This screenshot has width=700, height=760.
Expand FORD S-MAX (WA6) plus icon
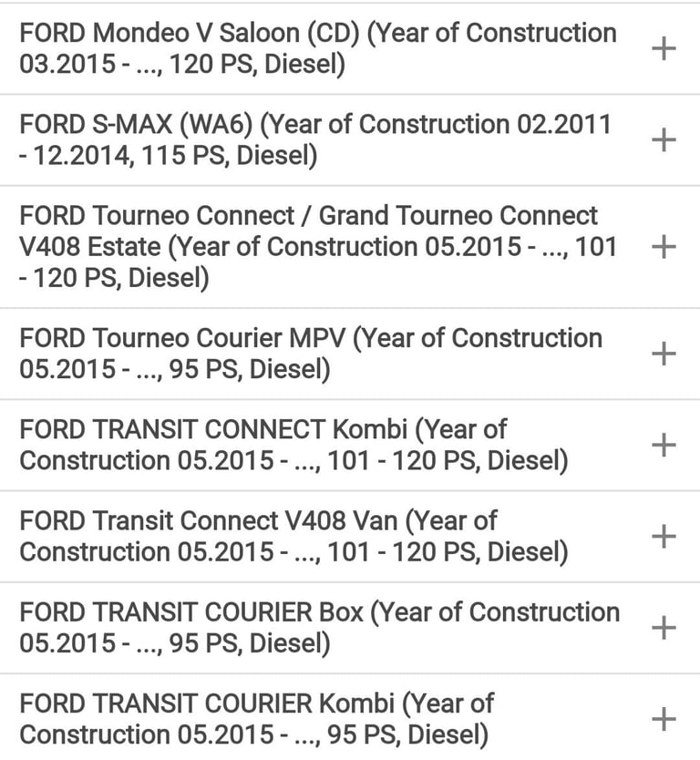[x=664, y=140]
